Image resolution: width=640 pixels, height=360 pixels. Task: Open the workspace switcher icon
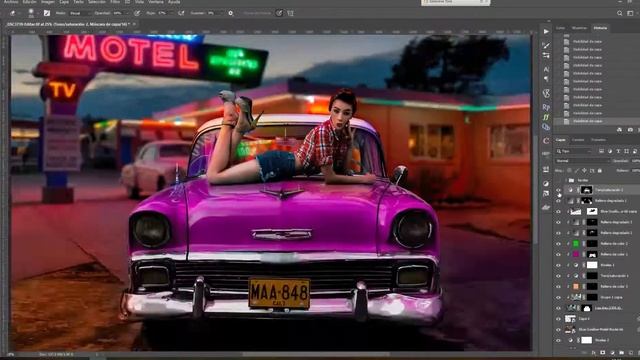tap(631, 13)
